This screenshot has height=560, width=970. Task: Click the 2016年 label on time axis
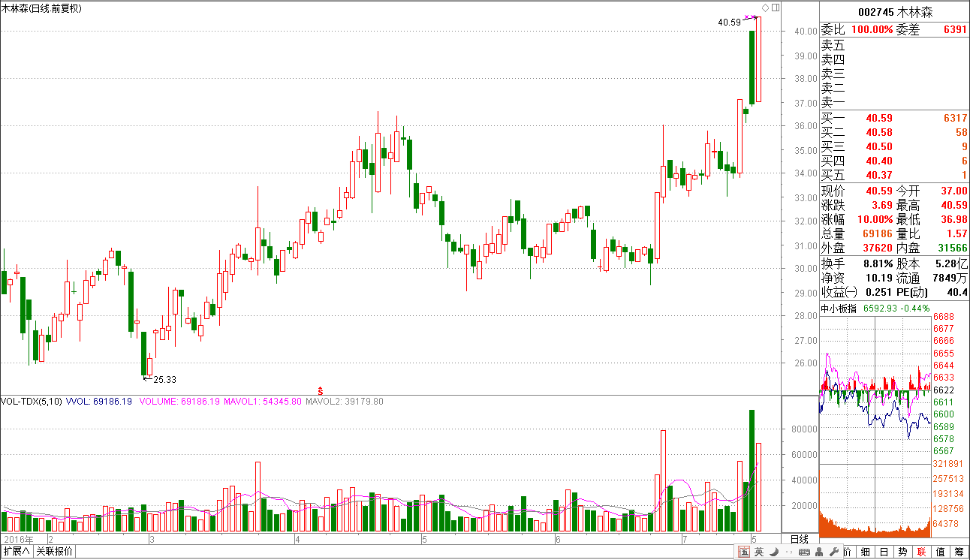[x=20, y=539]
